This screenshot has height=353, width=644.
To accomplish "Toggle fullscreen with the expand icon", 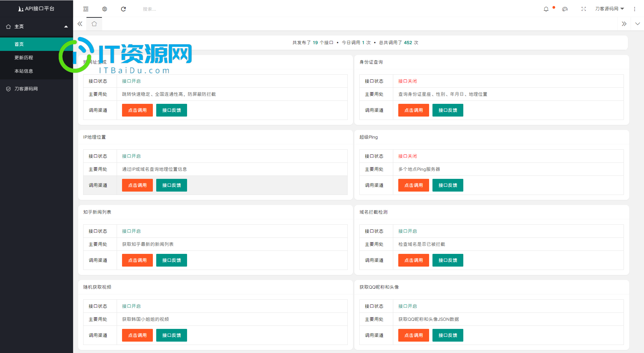I will [x=584, y=9].
